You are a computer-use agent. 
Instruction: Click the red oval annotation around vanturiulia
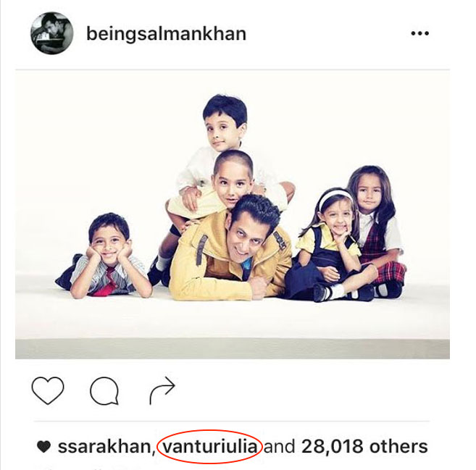pos(210,447)
